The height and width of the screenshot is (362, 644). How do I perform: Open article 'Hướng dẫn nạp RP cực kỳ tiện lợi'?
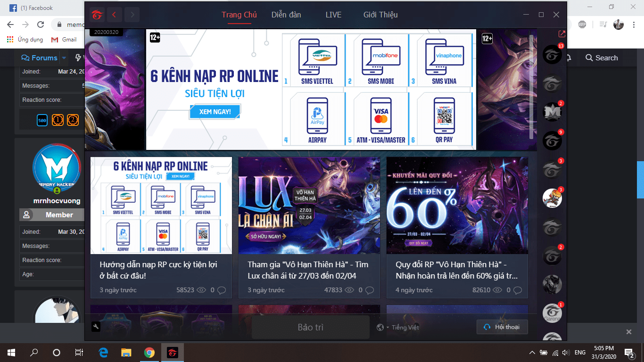pyautogui.click(x=158, y=270)
